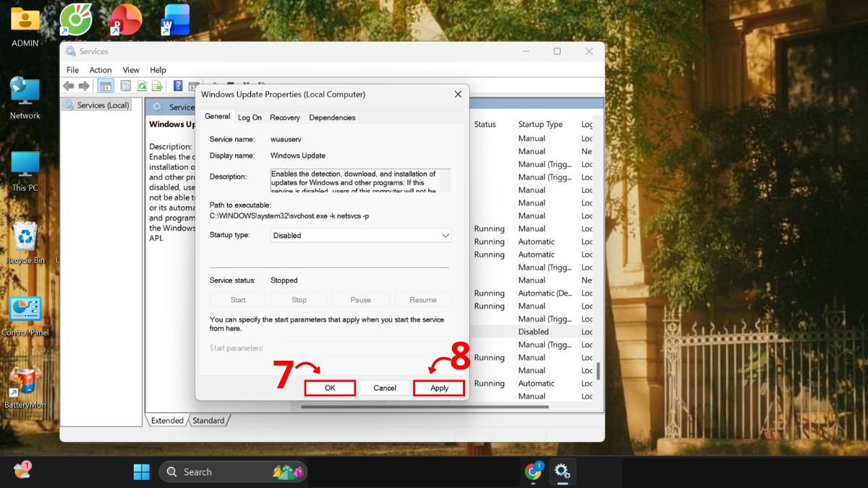The height and width of the screenshot is (488, 868).
Task: Refresh the services list using the toolbar icon
Action: [142, 85]
